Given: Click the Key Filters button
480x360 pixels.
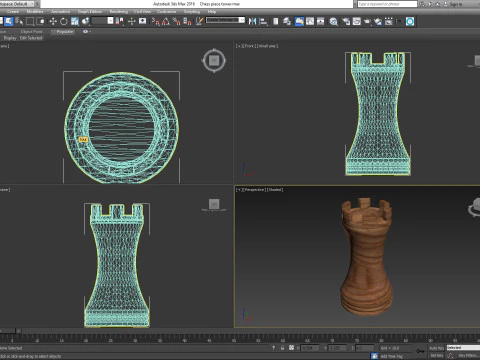Looking at the screenshot, I should click(x=469, y=356).
